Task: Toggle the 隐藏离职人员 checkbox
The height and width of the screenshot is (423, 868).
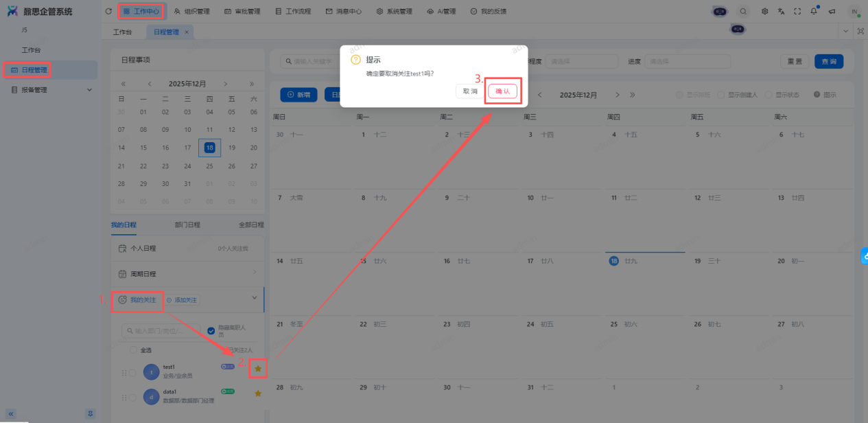Action: (211, 330)
